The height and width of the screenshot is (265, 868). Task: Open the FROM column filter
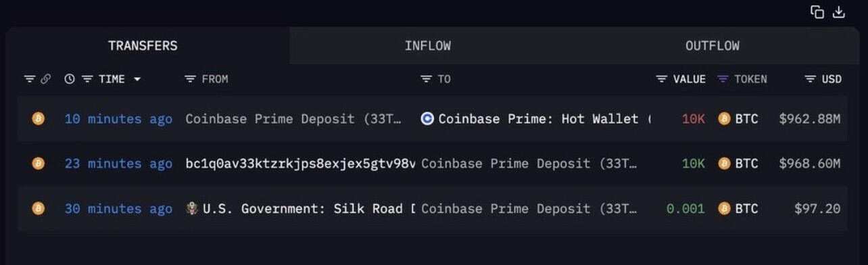tap(190, 79)
